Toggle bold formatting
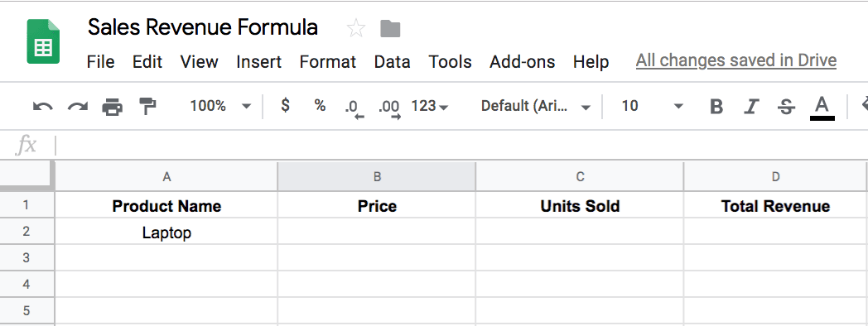 coord(716,106)
